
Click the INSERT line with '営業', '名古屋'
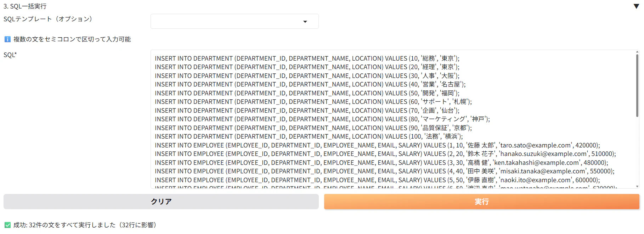[x=310, y=84]
